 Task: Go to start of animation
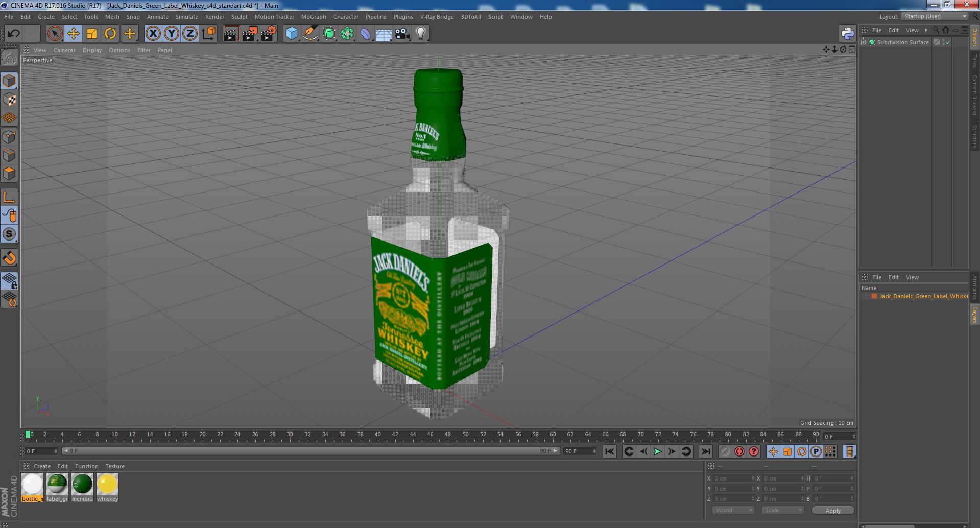(x=609, y=451)
